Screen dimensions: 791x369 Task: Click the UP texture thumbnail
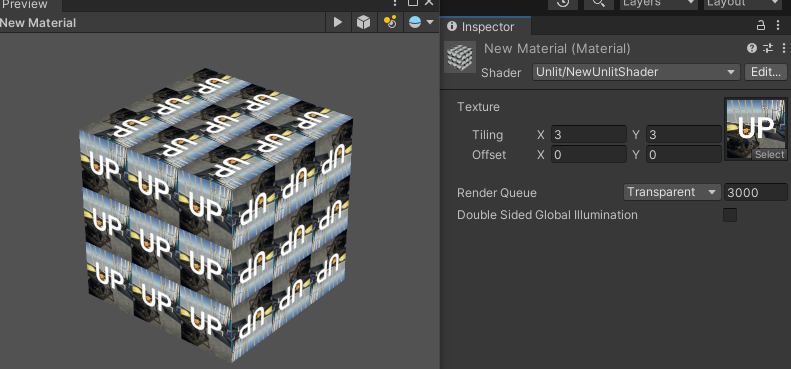pyautogui.click(x=756, y=129)
